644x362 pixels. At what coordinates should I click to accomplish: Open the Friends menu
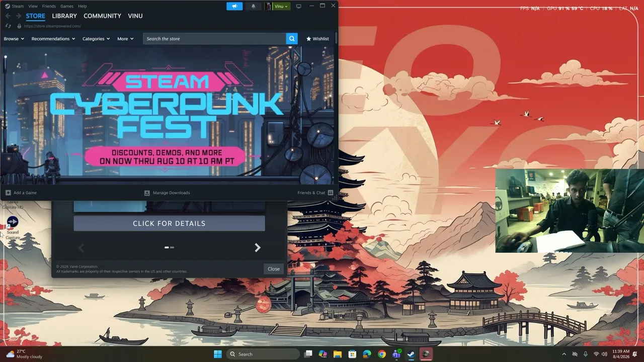tap(49, 6)
